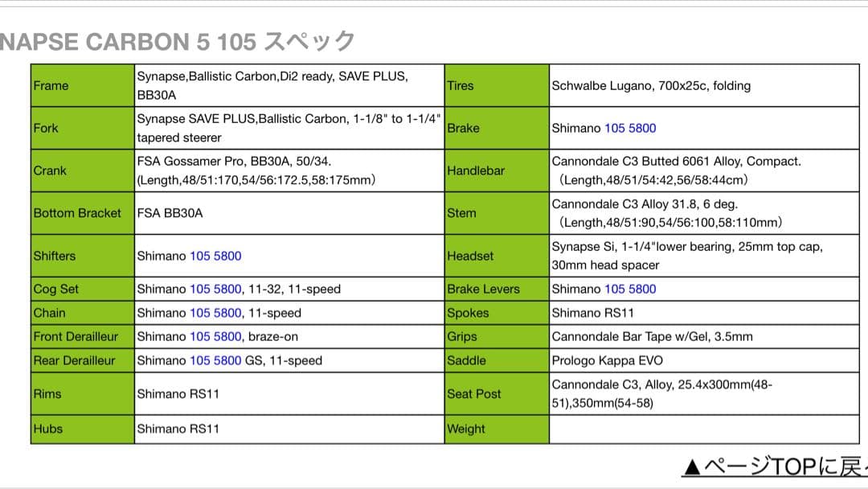Click the Shimano RS11 value in Hubs row

178,429
